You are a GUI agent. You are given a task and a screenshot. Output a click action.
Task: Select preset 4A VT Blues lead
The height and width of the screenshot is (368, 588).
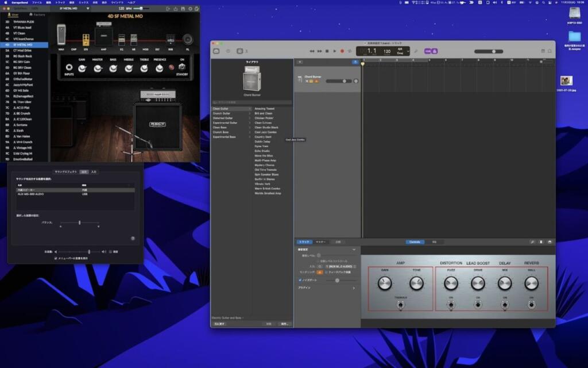[x=24, y=28]
